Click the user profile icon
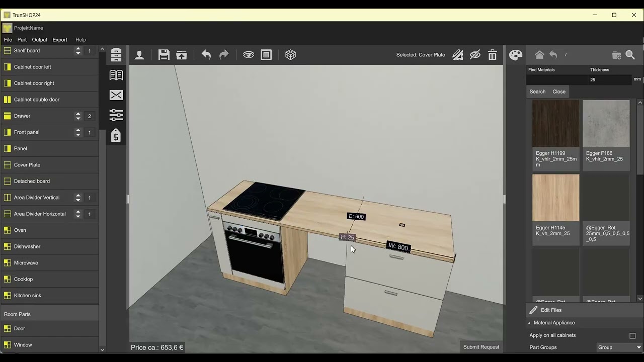 click(139, 55)
